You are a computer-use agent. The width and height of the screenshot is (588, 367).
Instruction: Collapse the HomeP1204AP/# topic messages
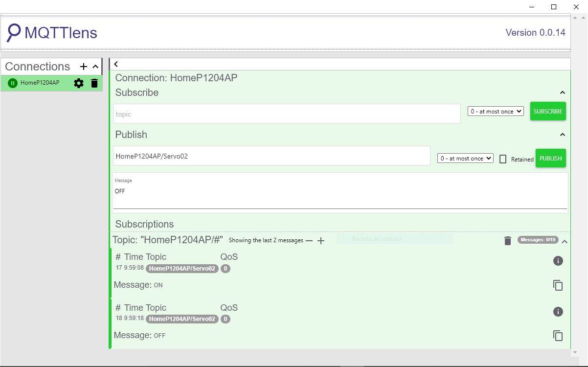click(x=565, y=241)
